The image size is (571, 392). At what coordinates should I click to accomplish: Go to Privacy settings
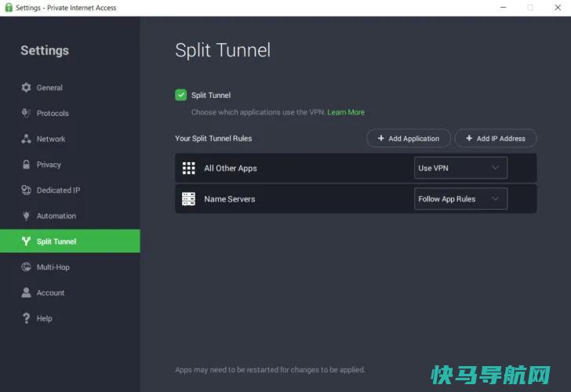tap(70, 165)
